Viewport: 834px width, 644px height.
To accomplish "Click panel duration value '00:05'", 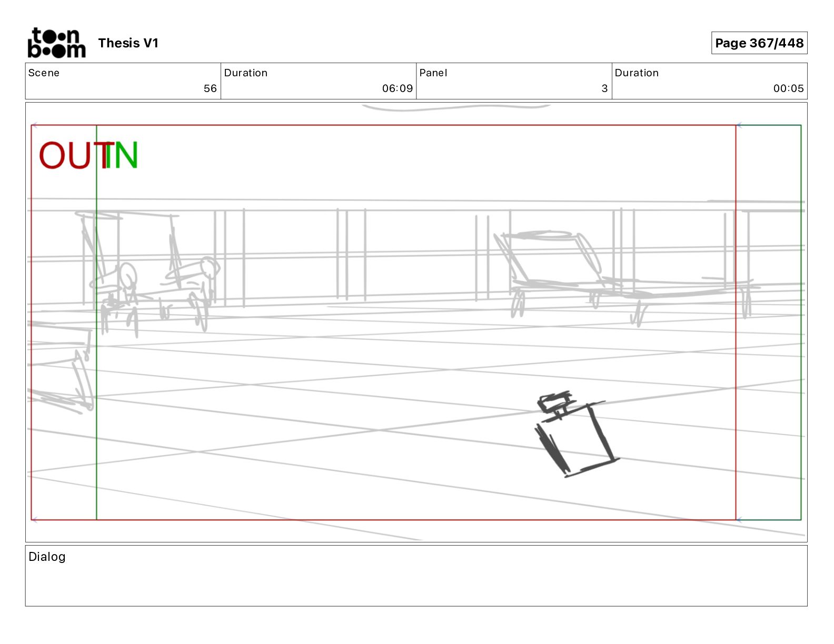I will (788, 88).
